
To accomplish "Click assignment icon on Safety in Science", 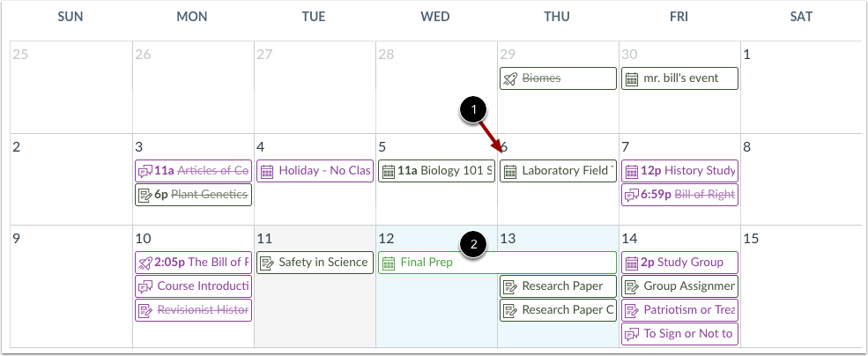I will click(x=267, y=263).
